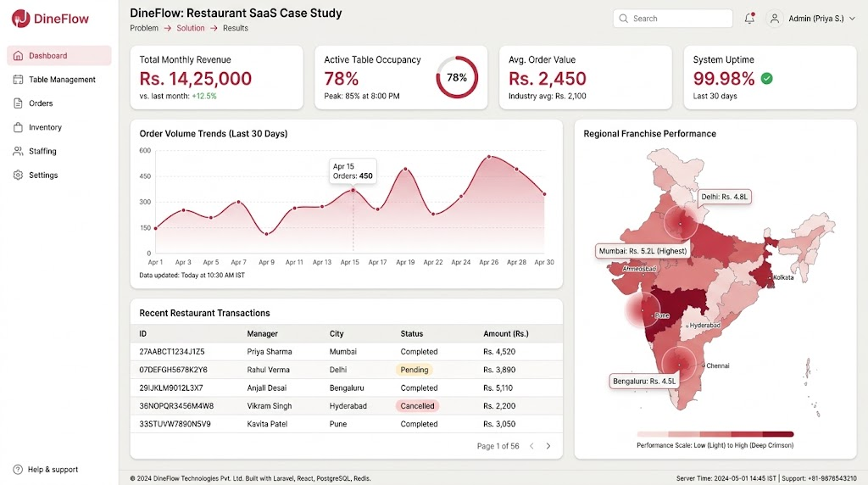Click the Orders document icon
The image size is (868, 485).
19,103
